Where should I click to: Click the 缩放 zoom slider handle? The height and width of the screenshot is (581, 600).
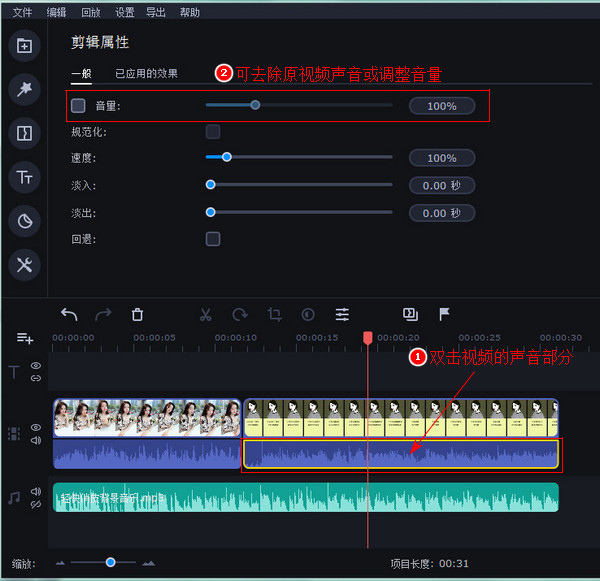[111, 562]
